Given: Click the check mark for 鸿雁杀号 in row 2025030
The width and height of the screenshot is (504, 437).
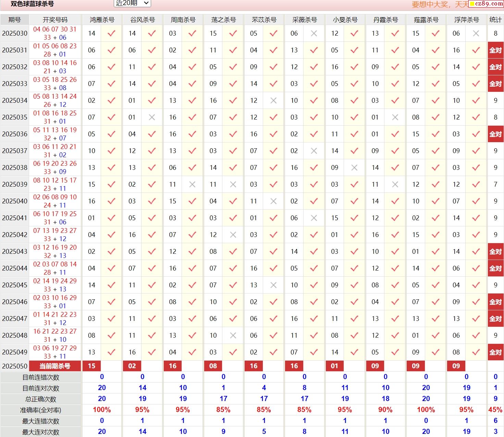Looking at the screenshot, I should (111, 34).
